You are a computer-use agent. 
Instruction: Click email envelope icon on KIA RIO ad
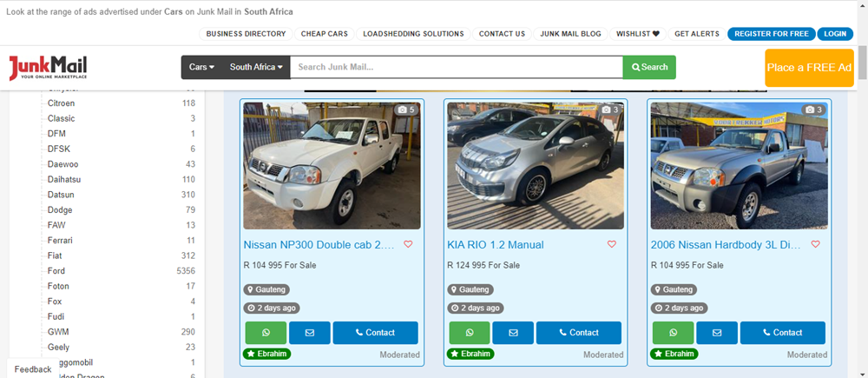click(513, 333)
